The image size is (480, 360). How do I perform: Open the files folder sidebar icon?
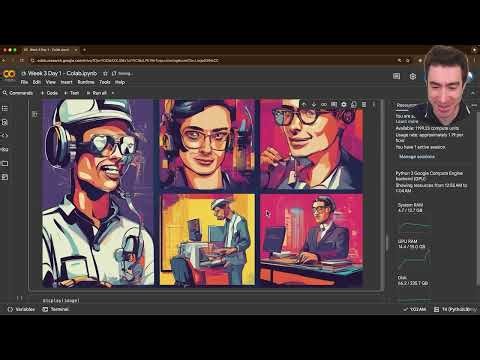click(5, 163)
